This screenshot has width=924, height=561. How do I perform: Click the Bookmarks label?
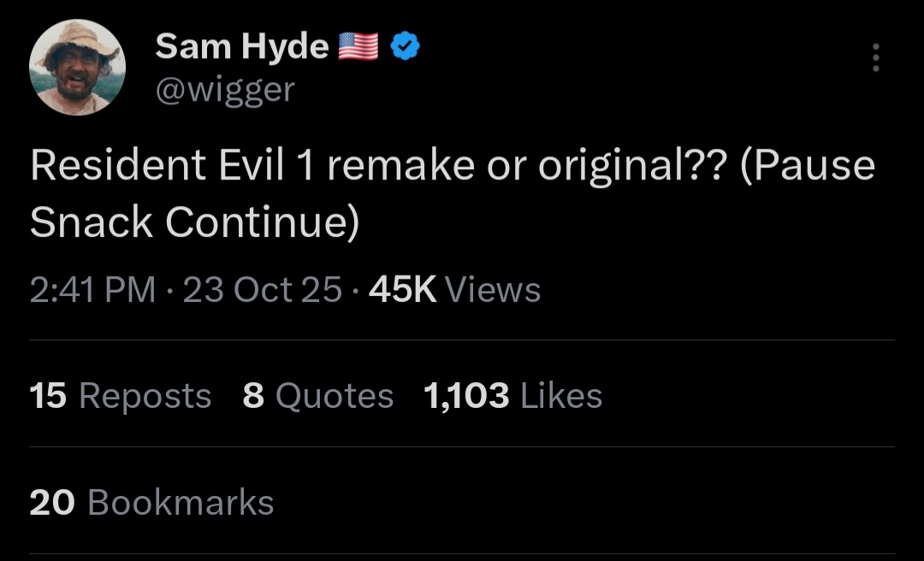181,503
